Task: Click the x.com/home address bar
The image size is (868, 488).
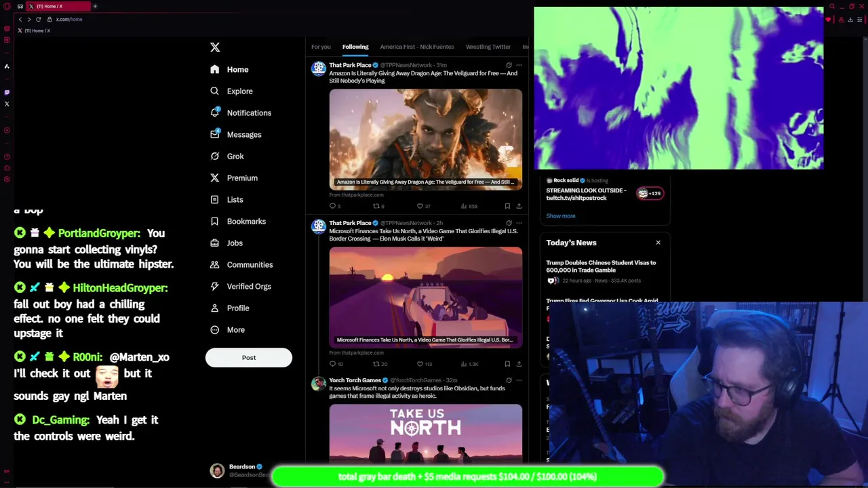Action: [x=69, y=19]
